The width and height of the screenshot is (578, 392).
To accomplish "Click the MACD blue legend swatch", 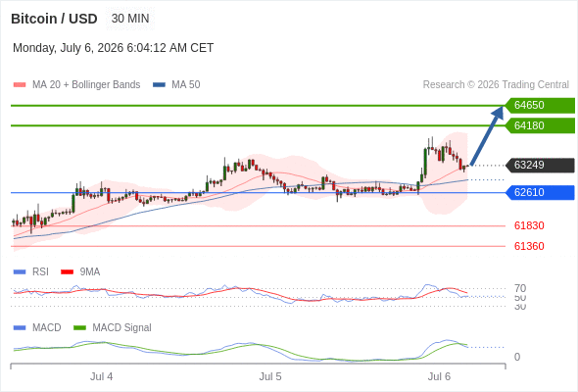I will coord(20,328).
